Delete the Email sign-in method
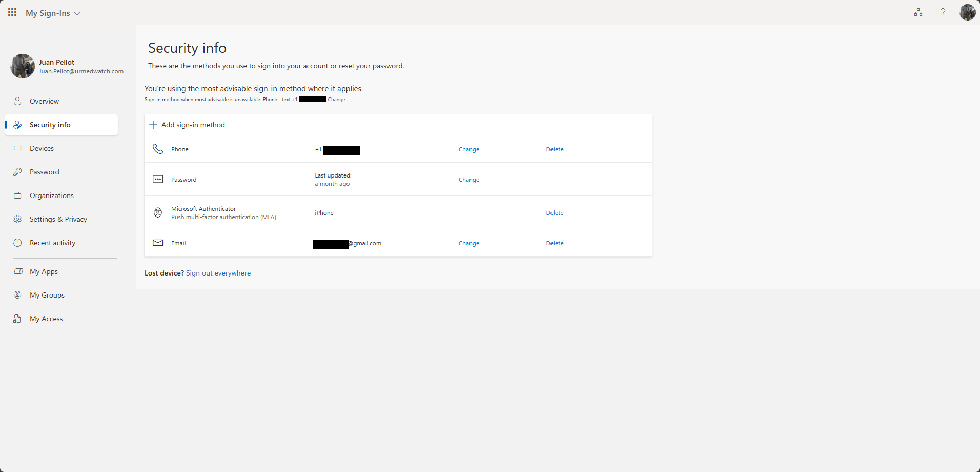Image resolution: width=980 pixels, height=472 pixels. click(555, 243)
